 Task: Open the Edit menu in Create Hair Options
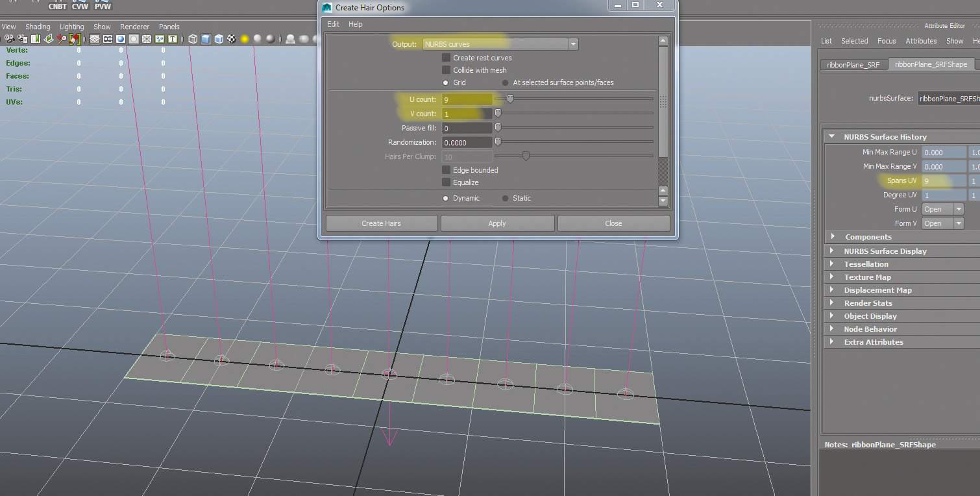point(333,24)
